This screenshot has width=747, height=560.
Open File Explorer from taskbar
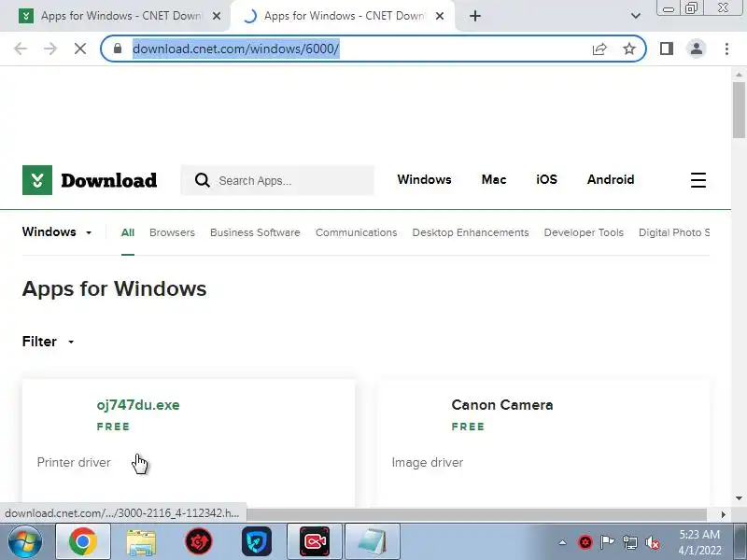pos(141,541)
